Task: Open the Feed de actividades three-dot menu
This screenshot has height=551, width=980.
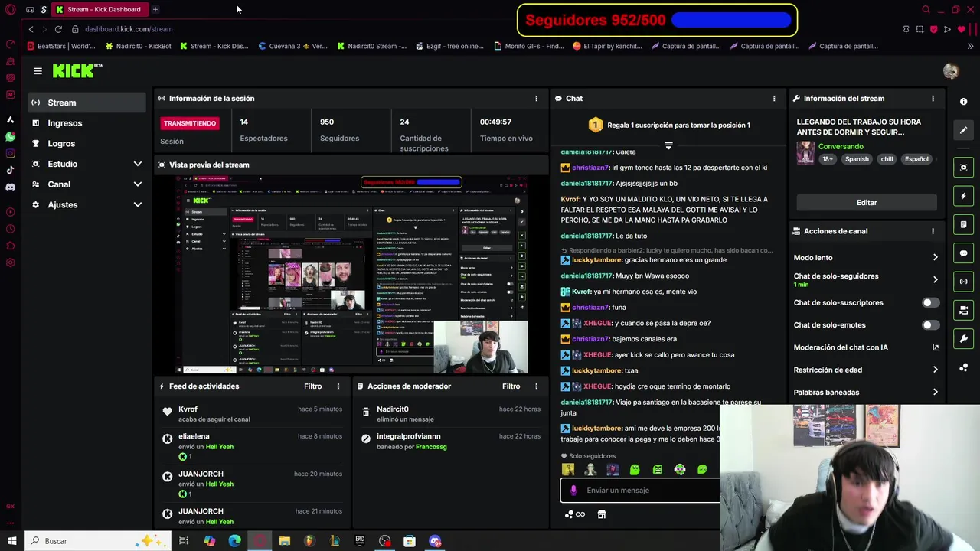Action: click(x=338, y=386)
